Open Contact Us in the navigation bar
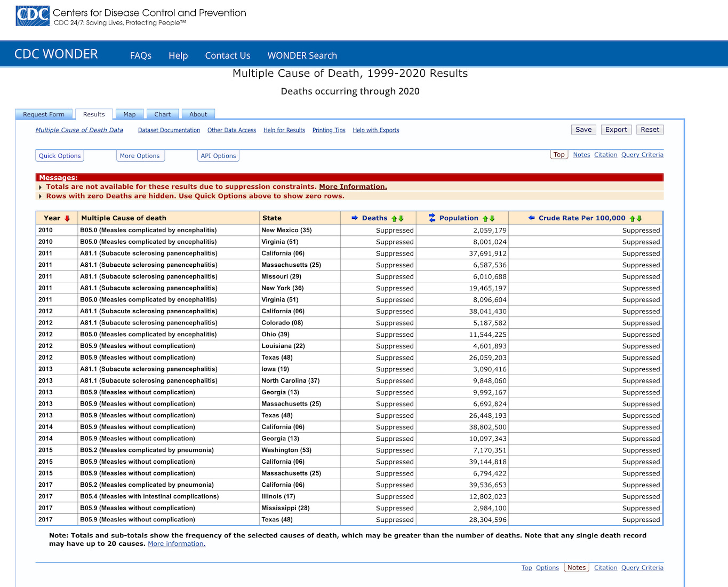728x587 pixels. pos(228,55)
